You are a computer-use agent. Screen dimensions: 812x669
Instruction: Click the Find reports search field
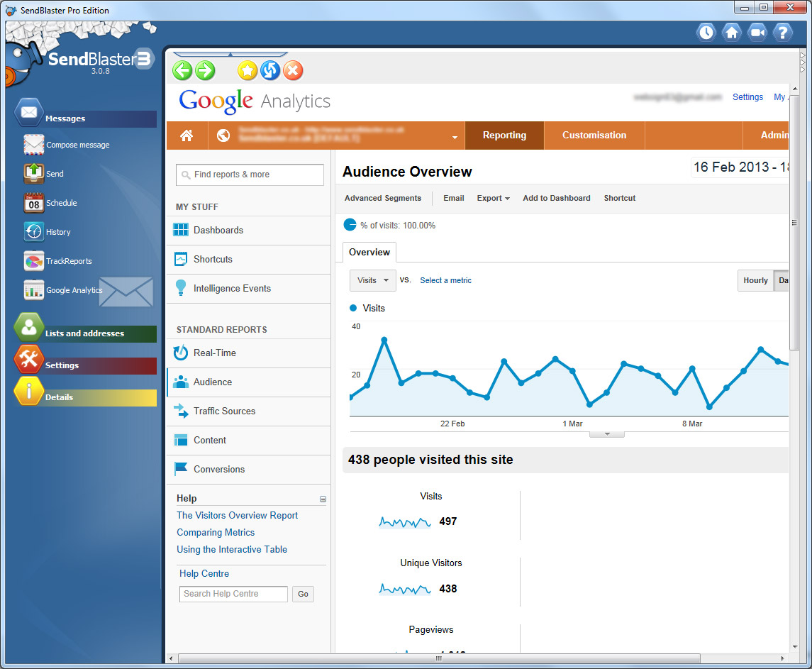(250, 175)
